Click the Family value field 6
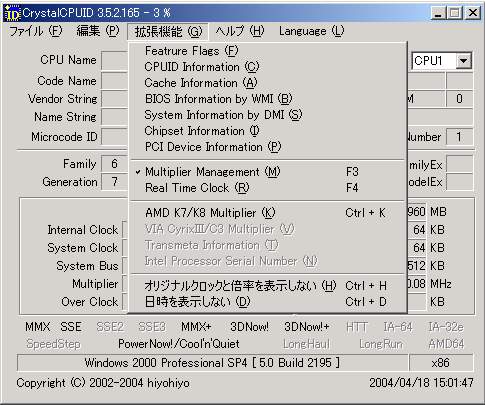The height and width of the screenshot is (405, 485). coord(114,164)
